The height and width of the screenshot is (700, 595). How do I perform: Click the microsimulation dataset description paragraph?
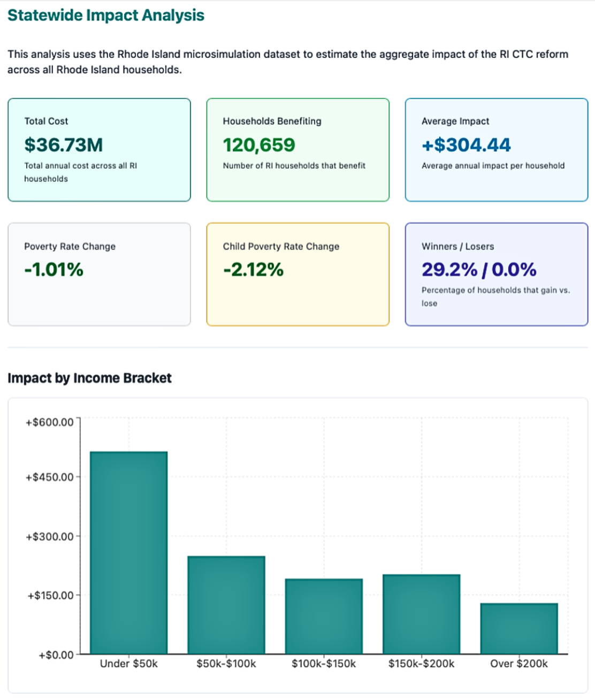click(x=288, y=62)
